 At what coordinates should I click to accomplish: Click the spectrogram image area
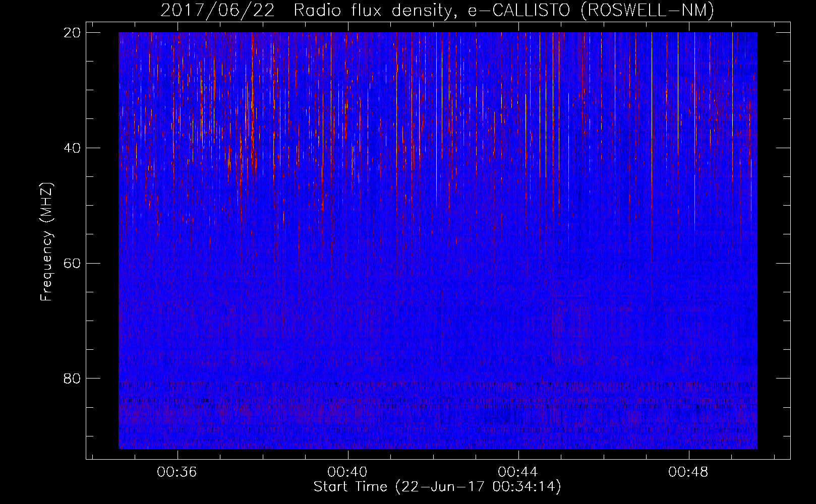438,240
